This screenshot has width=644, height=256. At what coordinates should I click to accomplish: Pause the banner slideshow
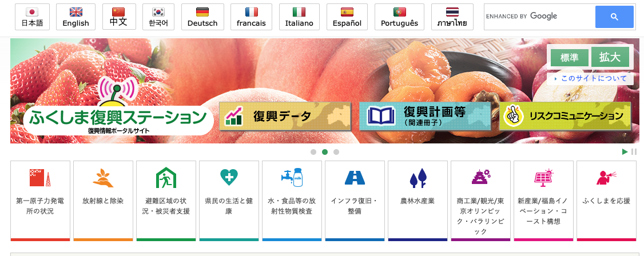tap(634, 152)
